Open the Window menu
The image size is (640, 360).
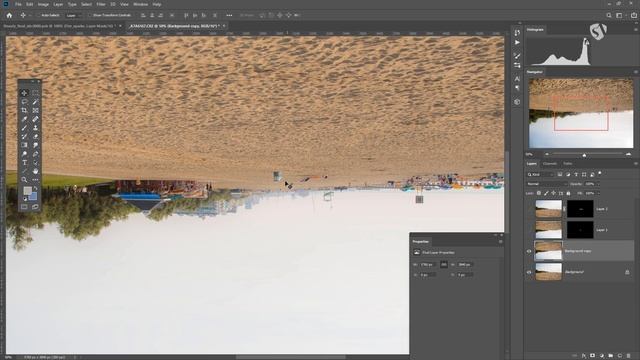140,4
